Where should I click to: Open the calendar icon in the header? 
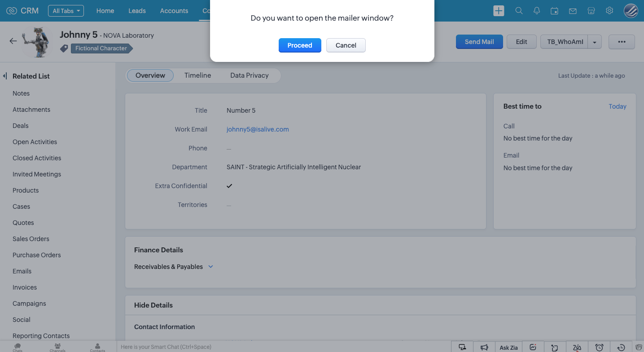click(x=555, y=11)
